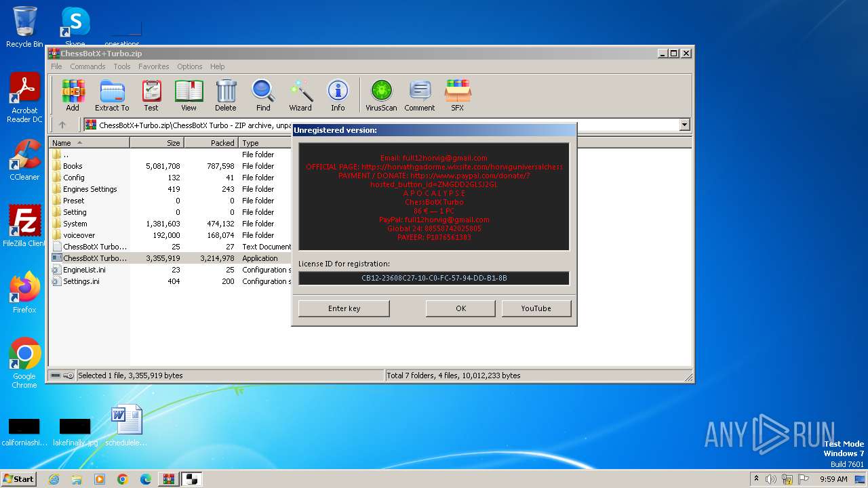The width and height of the screenshot is (868, 488).
Task: Sort list by Name column header
Action: click(89, 143)
